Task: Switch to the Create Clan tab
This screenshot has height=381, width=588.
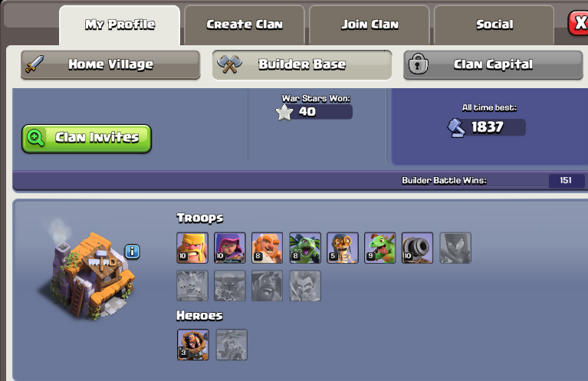Action: (245, 25)
